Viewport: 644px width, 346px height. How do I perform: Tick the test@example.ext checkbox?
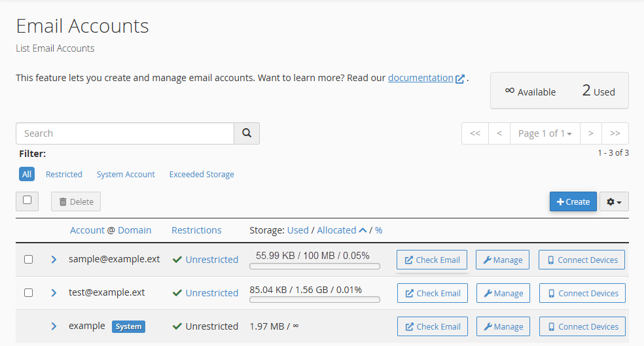(28, 293)
